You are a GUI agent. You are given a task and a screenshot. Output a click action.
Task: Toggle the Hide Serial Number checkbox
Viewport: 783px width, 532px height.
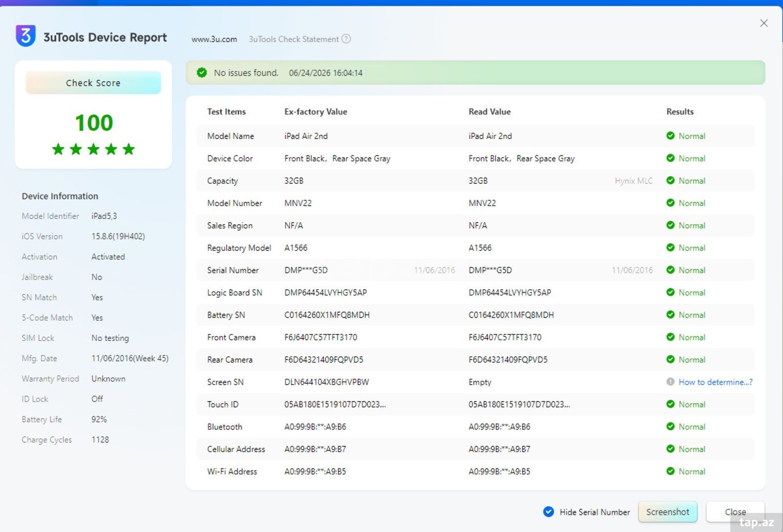tap(549, 512)
